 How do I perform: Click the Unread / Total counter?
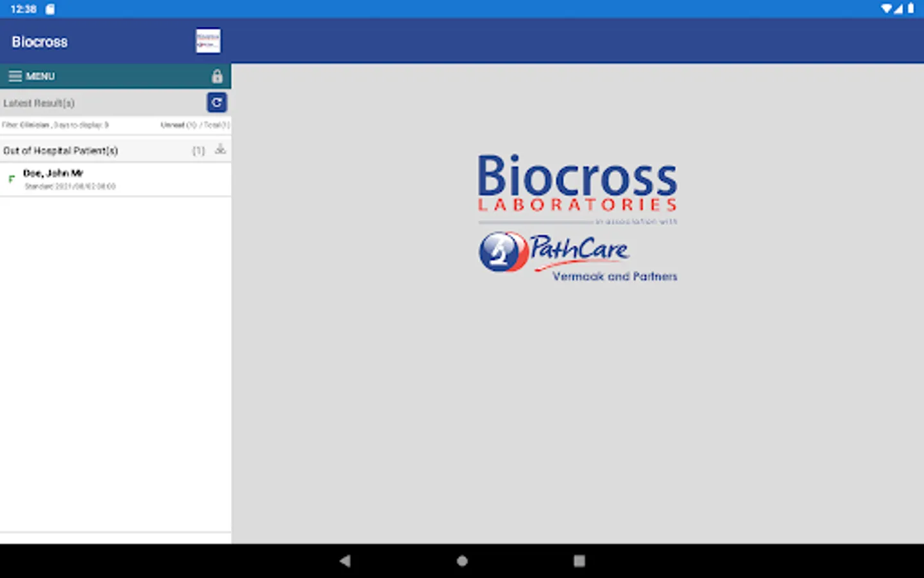click(x=194, y=125)
